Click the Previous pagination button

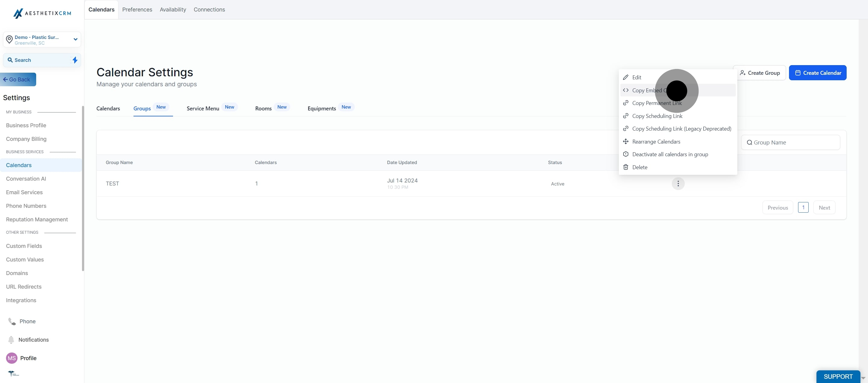click(x=778, y=208)
